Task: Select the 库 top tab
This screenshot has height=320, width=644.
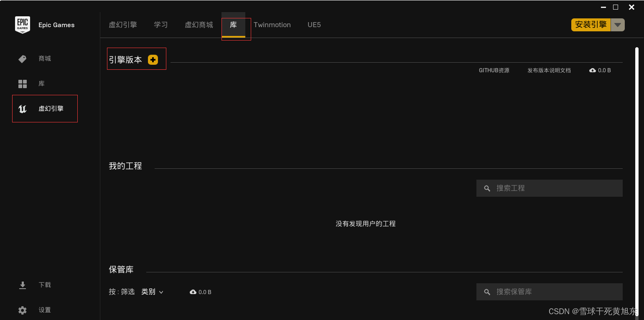Action: pyautogui.click(x=234, y=25)
